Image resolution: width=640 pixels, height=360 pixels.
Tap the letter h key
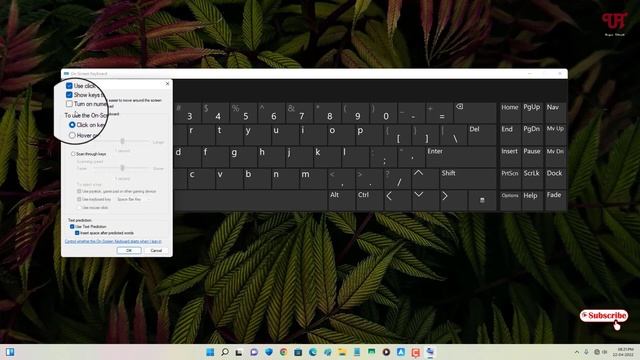coord(270,156)
